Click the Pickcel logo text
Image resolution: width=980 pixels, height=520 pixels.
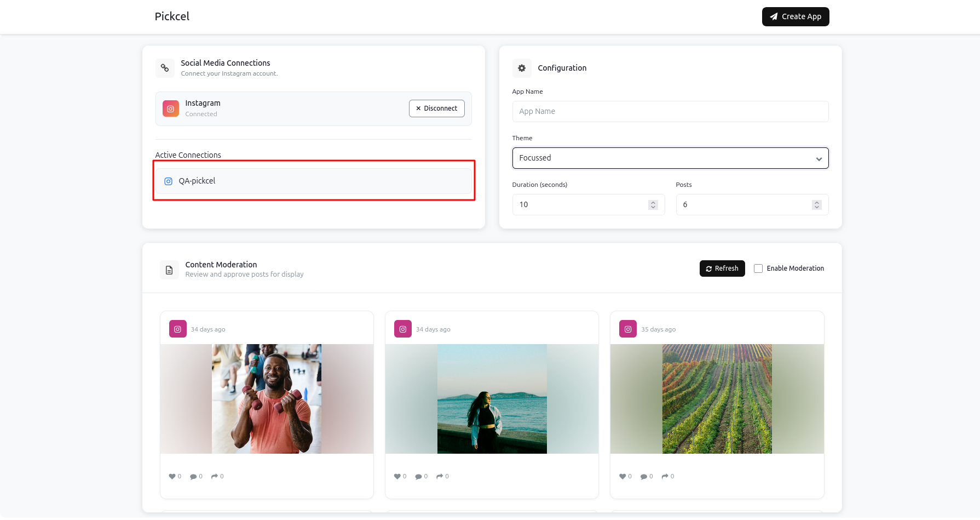click(x=172, y=16)
